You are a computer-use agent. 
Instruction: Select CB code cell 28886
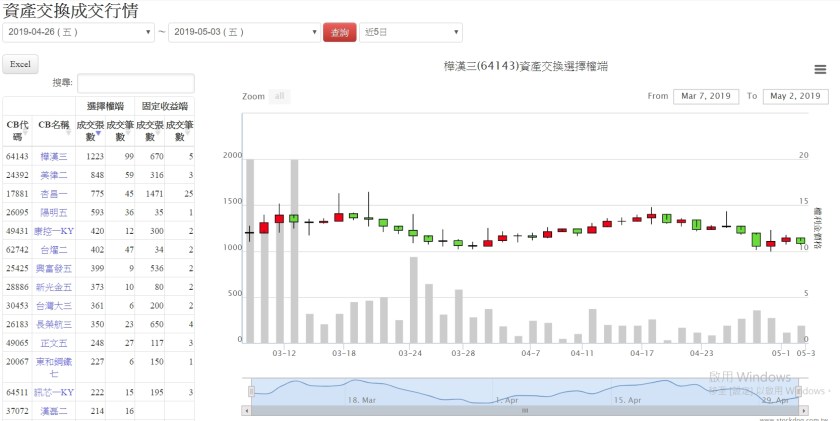pyautogui.click(x=17, y=287)
